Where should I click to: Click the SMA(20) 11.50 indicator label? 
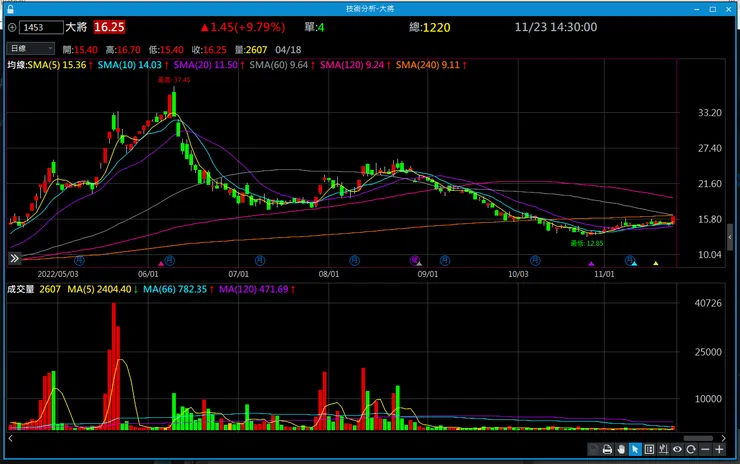(205, 65)
